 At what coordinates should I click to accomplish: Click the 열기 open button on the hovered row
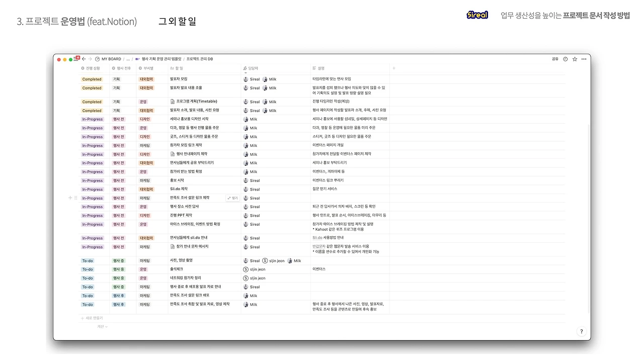tap(232, 198)
